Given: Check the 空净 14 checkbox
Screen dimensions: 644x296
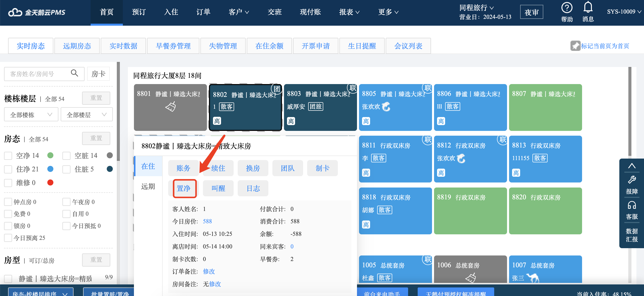Looking at the screenshot, I should click(8, 156).
